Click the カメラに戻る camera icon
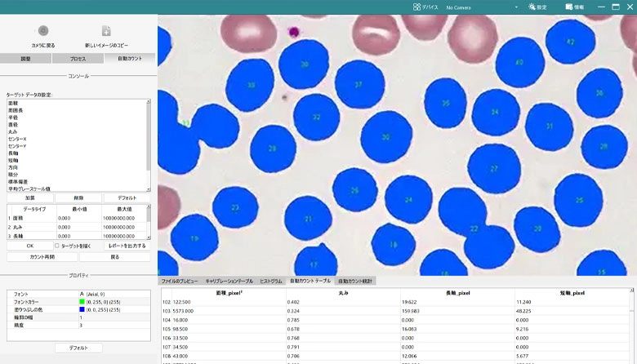The image size is (637, 364). coord(43,31)
